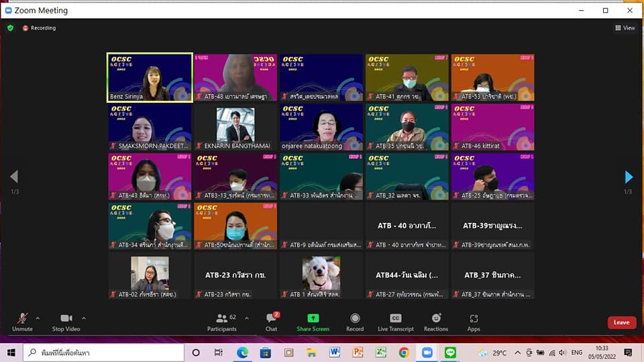This screenshot has height=362, width=644.
Task: Open the Participants list
Action: (x=222, y=320)
